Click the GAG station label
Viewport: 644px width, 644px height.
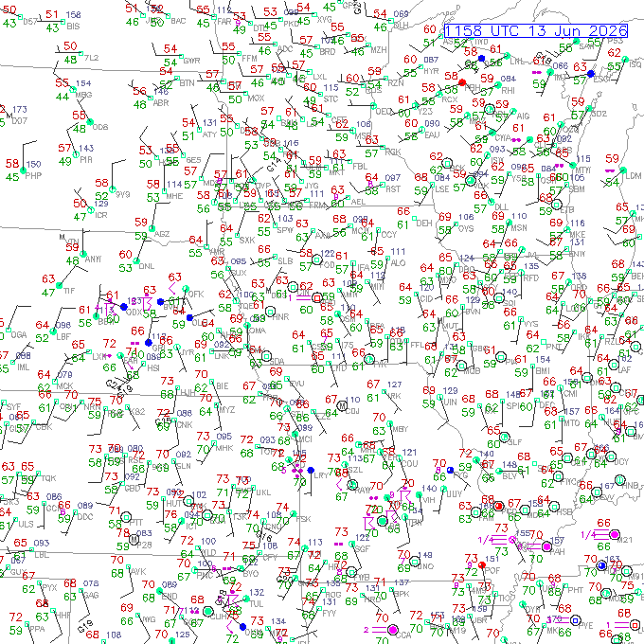click(90, 595)
